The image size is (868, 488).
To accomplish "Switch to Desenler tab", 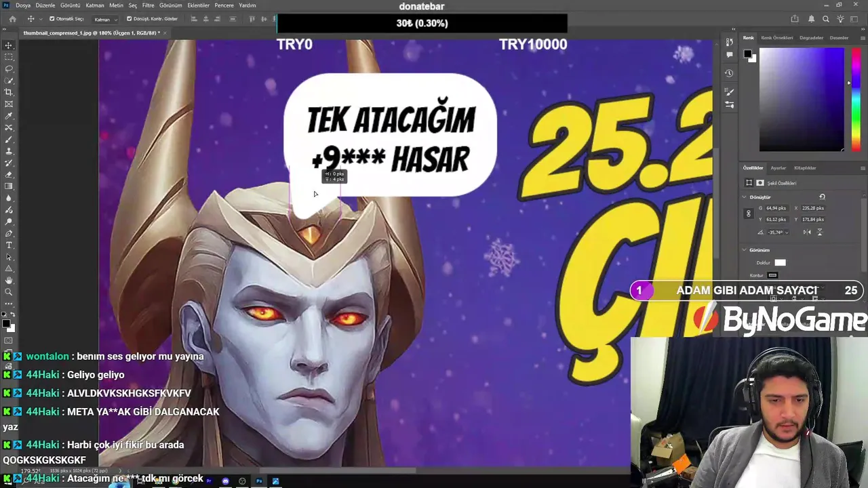I will pyautogui.click(x=839, y=38).
